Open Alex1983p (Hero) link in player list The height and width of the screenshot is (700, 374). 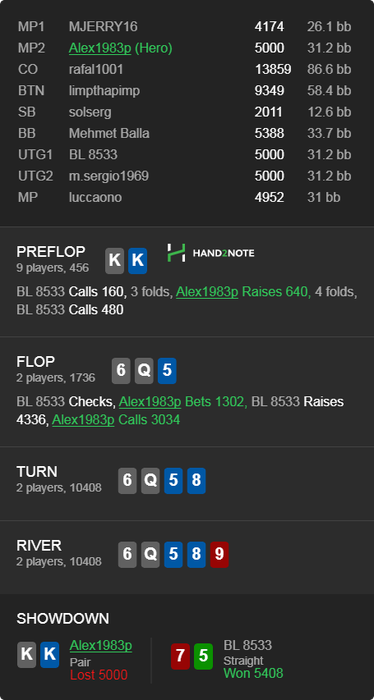tap(121, 48)
